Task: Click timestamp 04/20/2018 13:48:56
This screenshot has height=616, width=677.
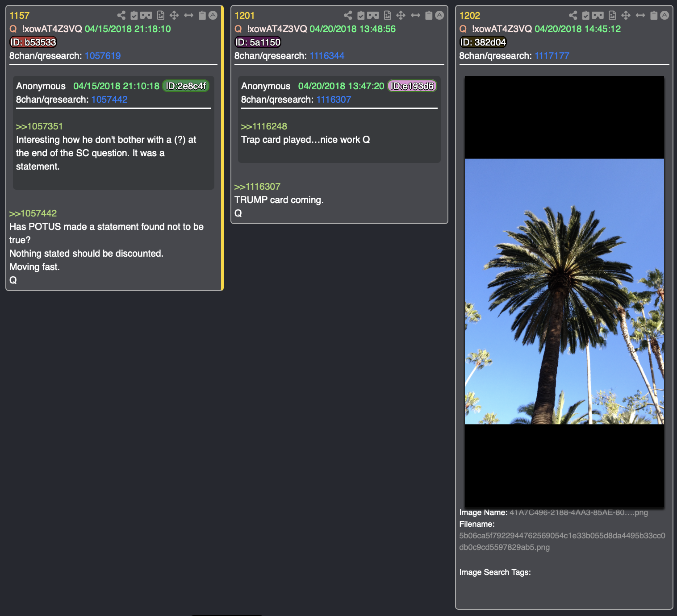Action: (353, 29)
